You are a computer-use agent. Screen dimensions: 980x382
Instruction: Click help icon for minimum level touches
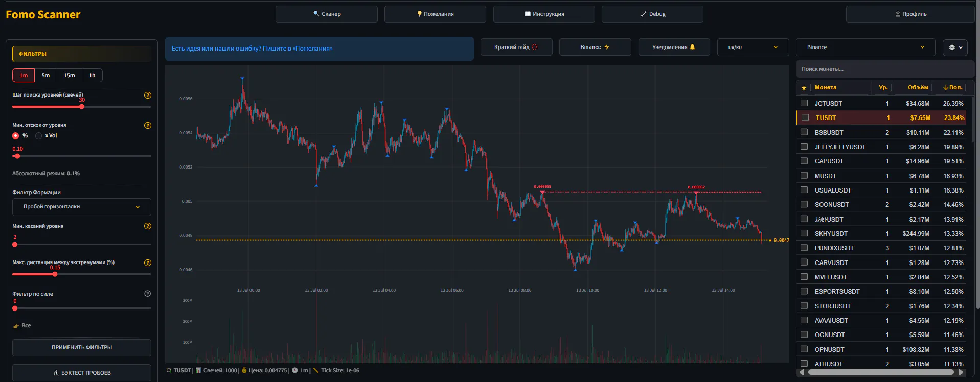click(x=148, y=226)
